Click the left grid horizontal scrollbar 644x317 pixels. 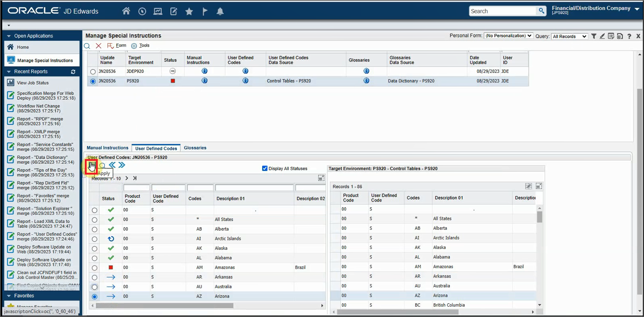click(165, 306)
